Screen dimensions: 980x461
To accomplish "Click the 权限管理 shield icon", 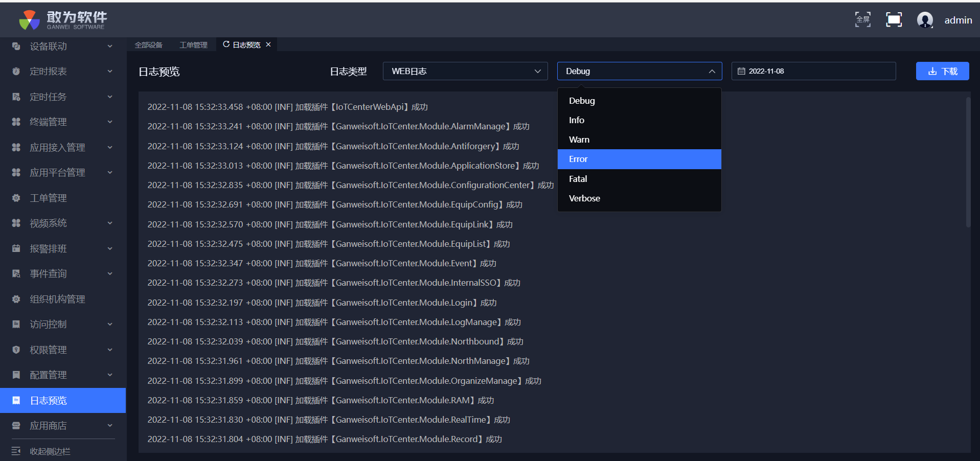I will [16, 350].
